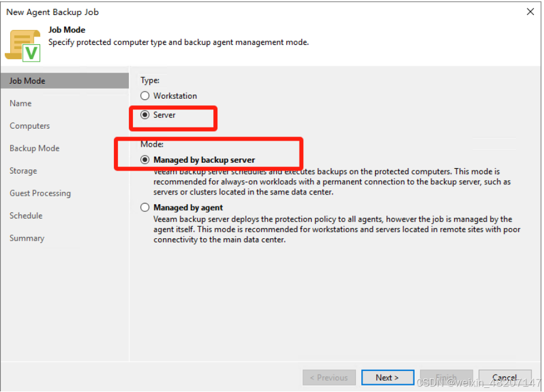Go to the Computers wizard step
The image size is (544, 392).
tap(29, 126)
